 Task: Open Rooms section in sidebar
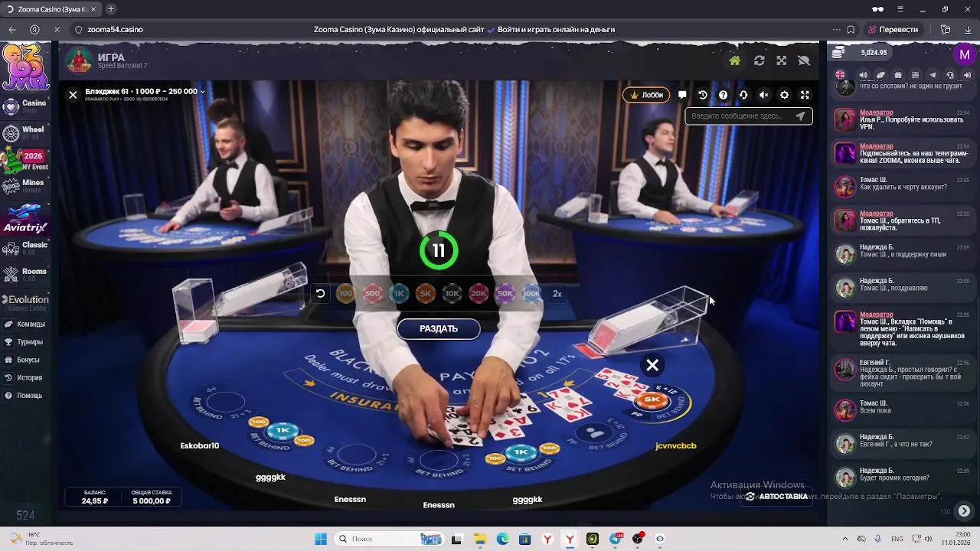(25, 274)
